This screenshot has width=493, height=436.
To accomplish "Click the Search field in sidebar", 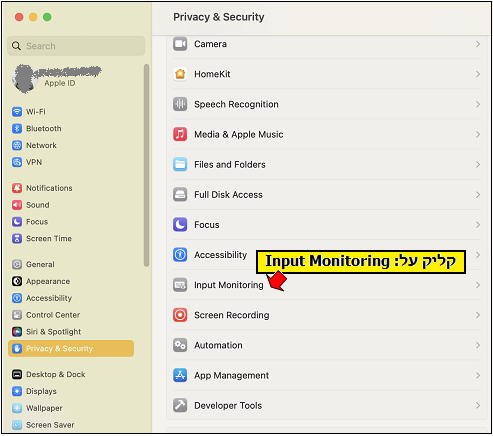I will tap(76, 46).
